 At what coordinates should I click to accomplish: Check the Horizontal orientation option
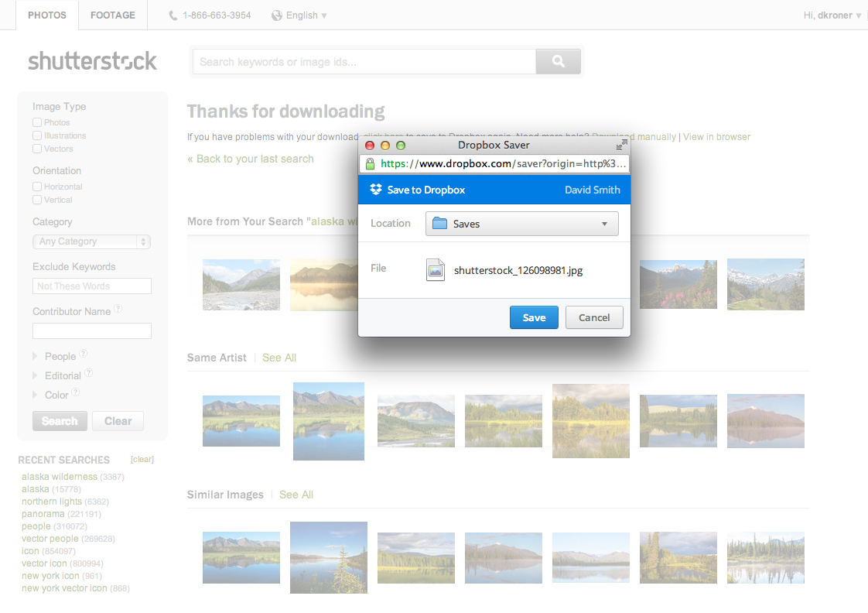pos(36,186)
